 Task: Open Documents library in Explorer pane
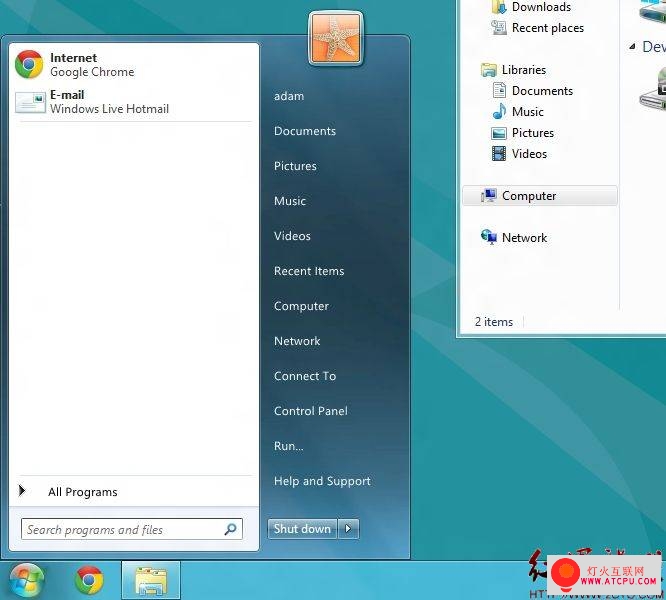[542, 91]
